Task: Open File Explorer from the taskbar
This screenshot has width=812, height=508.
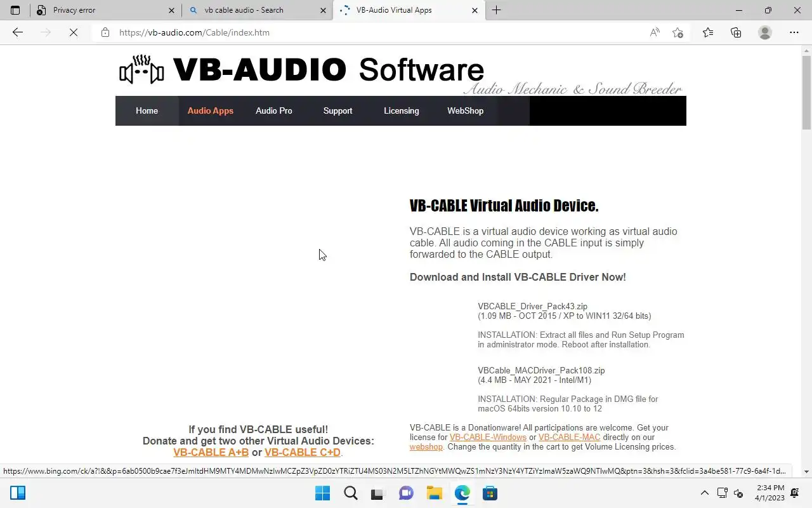Action: 434,493
